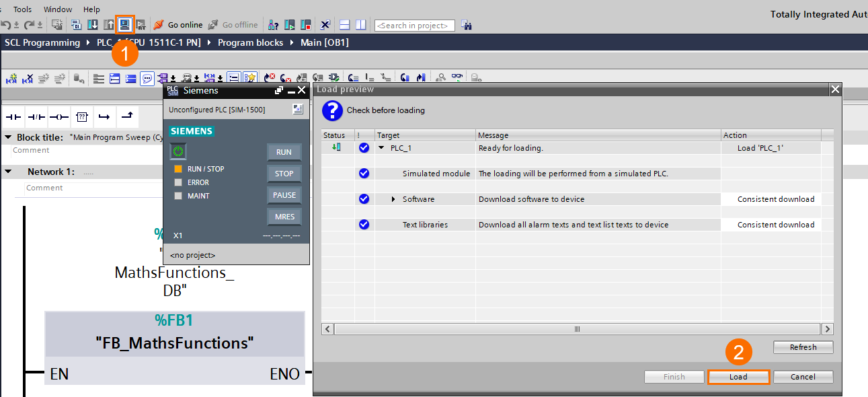Insert a normally open contact from favorites

click(13, 117)
